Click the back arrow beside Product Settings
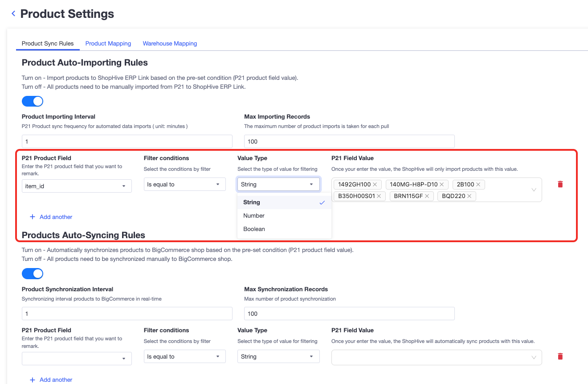The image size is (588, 384). tap(13, 14)
